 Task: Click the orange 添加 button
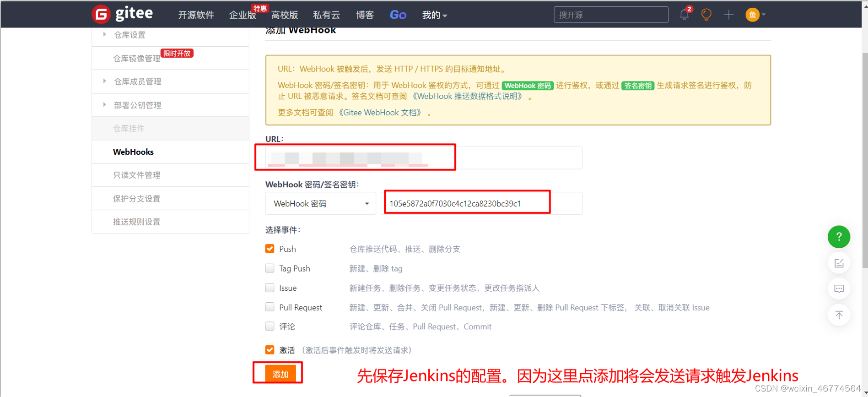point(280,374)
